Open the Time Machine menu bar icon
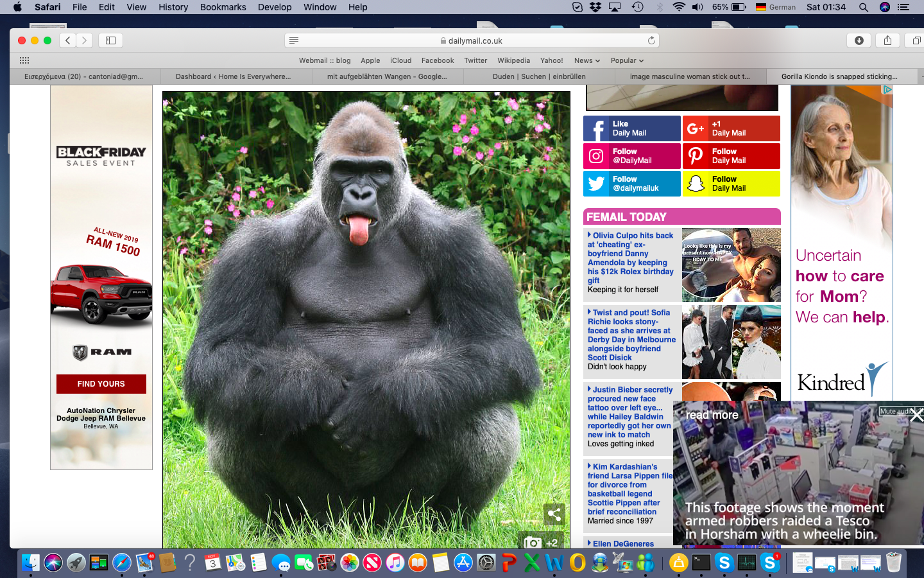Viewport: 924px width, 578px height. tap(637, 7)
